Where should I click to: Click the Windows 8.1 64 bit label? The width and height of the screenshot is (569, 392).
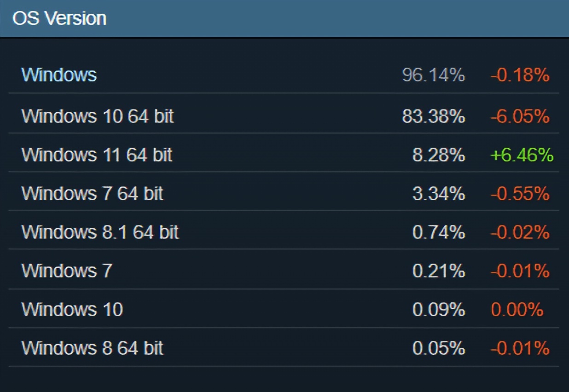pos(100,232)
